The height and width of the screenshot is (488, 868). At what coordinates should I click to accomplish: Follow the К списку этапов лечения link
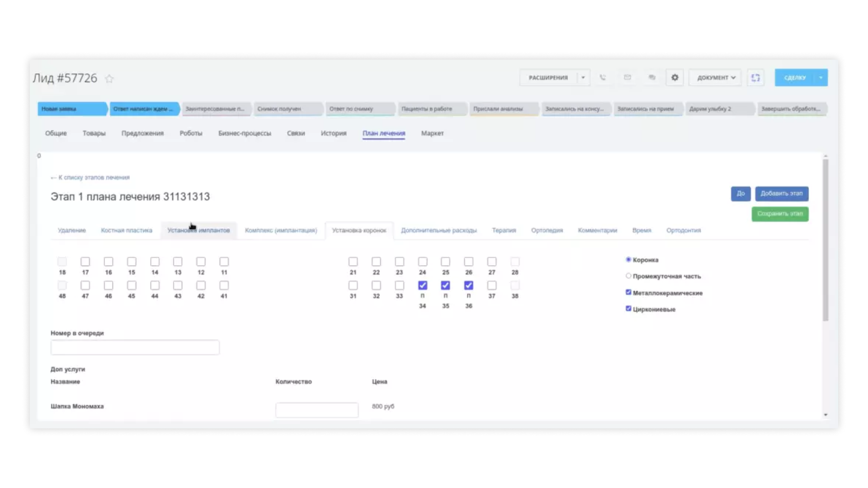pos(90,178)
